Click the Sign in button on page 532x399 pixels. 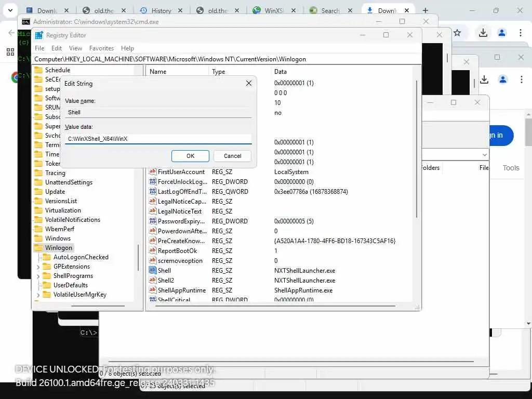click(x=501, y=136)
